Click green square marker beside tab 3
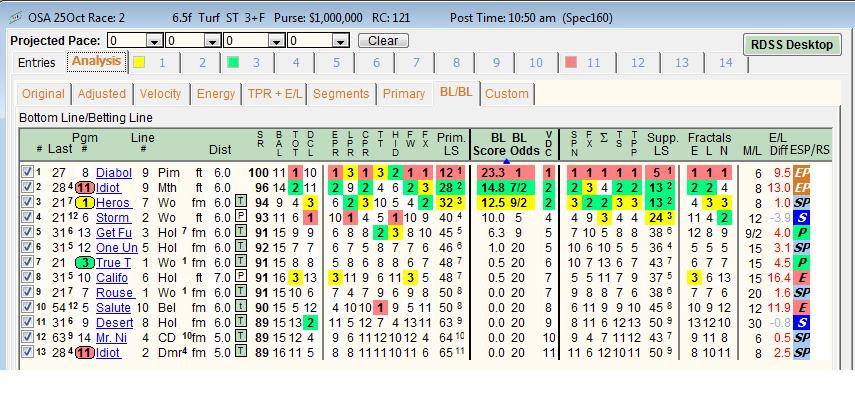The height and width of the screenshot is (400, 855). [233, 62]
